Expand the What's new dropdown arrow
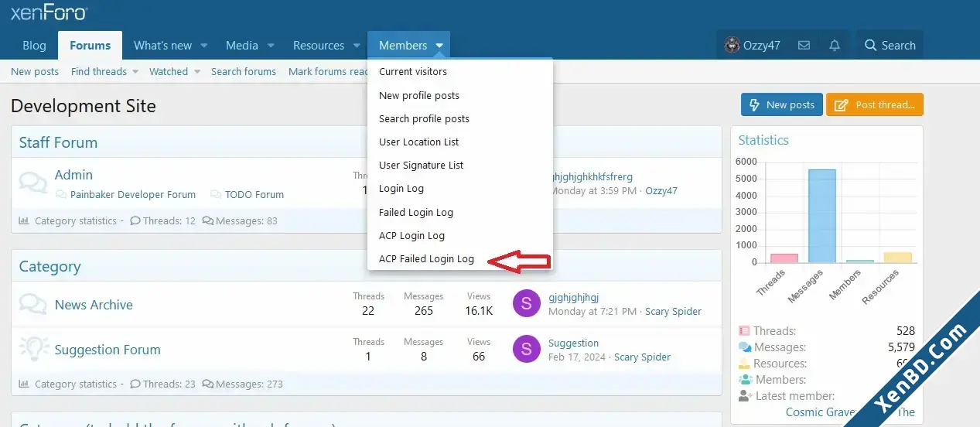The image size is (980, 427). coord(204,46)
